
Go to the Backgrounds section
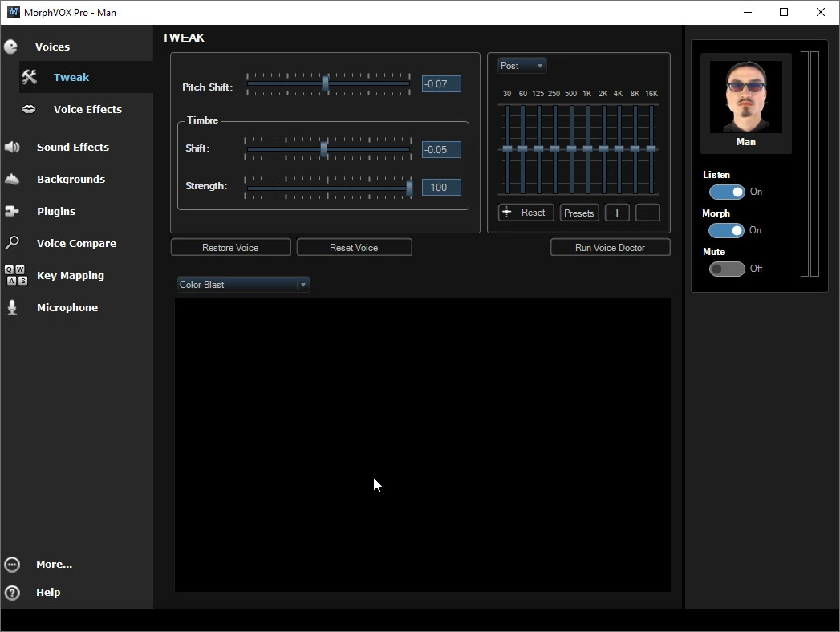click(71, 180)
